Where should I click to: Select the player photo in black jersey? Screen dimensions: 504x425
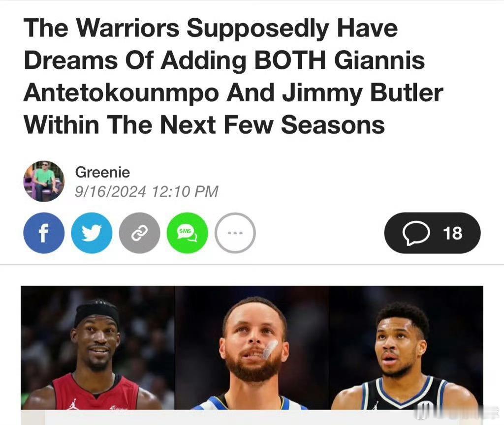(406, 348)
